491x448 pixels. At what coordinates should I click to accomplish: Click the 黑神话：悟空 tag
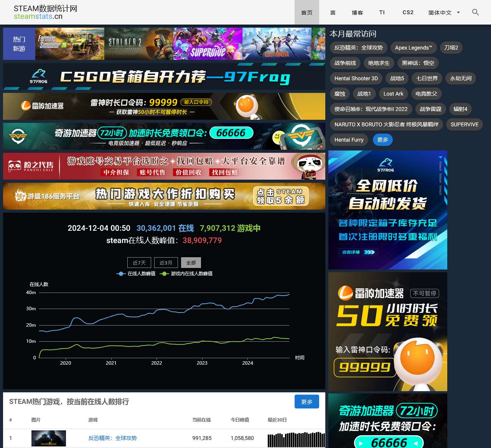point(418,63)
